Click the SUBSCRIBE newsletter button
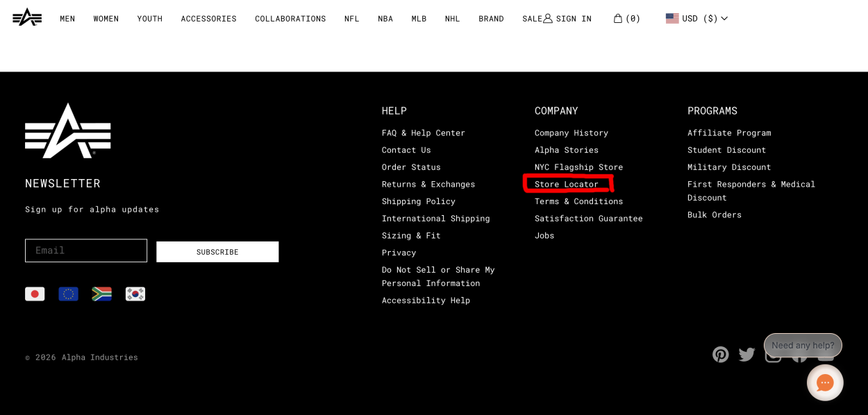The image size is (868, 415). 217,252
